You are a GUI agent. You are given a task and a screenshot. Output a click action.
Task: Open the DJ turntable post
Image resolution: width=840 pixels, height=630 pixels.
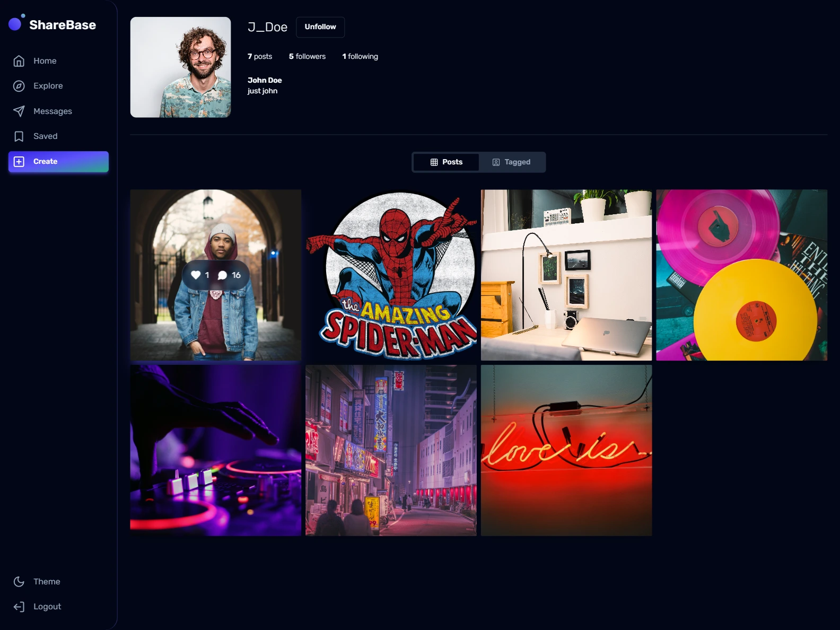[216, 450]
